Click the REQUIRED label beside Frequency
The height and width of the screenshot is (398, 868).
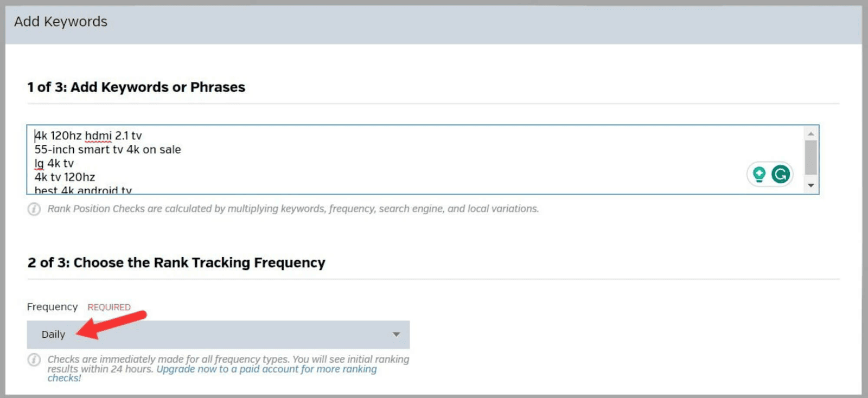(108, 307)
